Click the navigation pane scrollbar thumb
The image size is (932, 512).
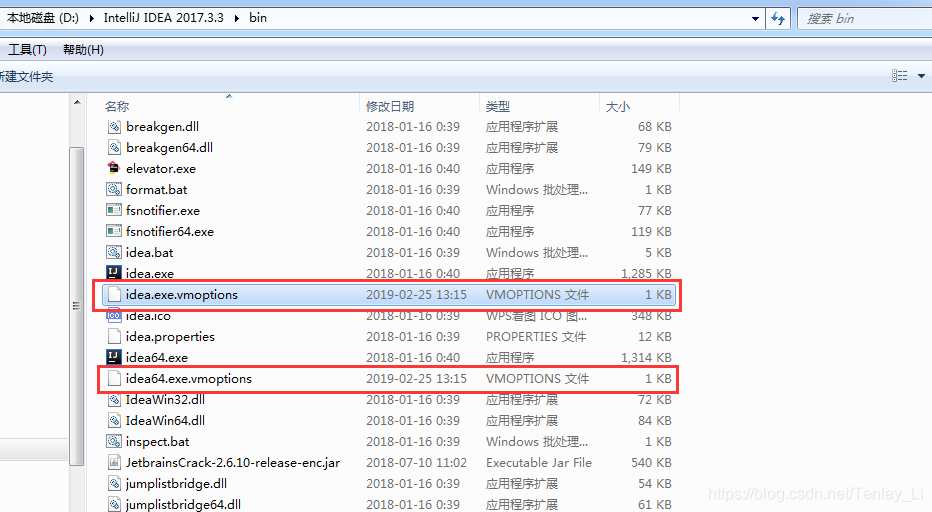click(77, 306)
